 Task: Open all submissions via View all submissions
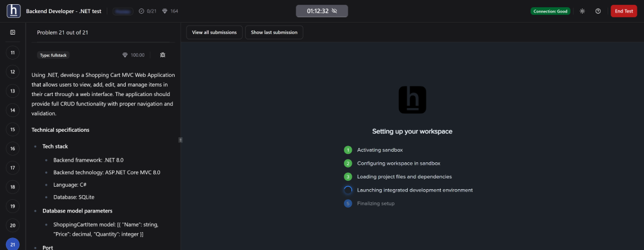click(215, 32)
